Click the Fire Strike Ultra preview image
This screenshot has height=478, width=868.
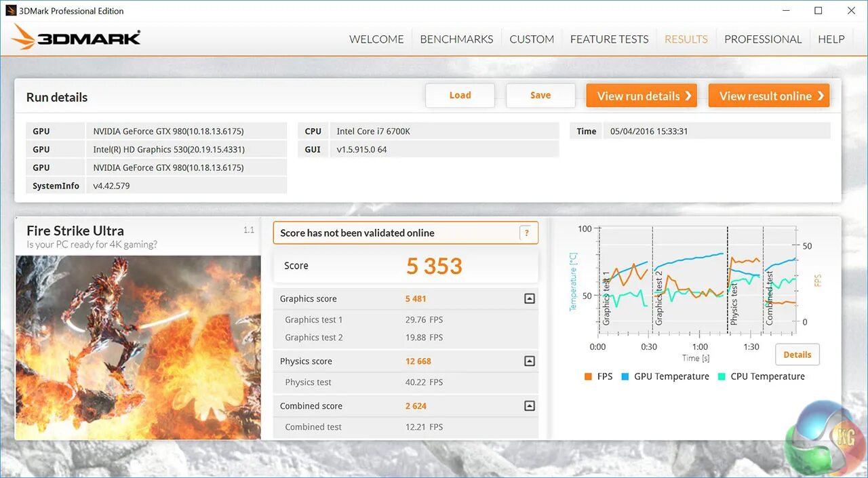tap(138, 347)
